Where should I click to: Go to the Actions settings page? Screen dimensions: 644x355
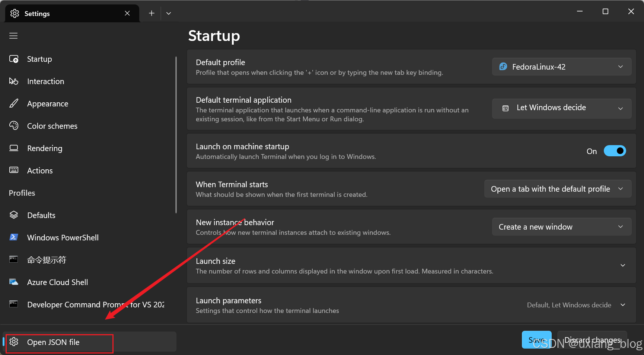[89, 170]
